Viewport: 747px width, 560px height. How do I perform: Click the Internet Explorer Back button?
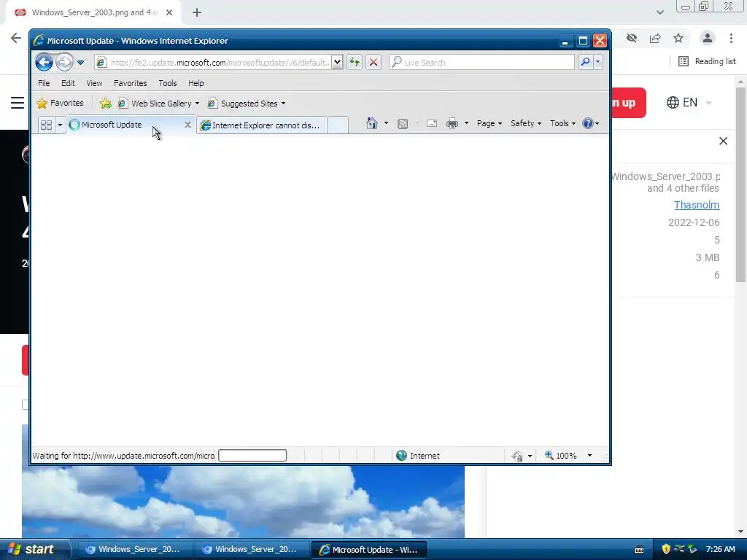44,63
